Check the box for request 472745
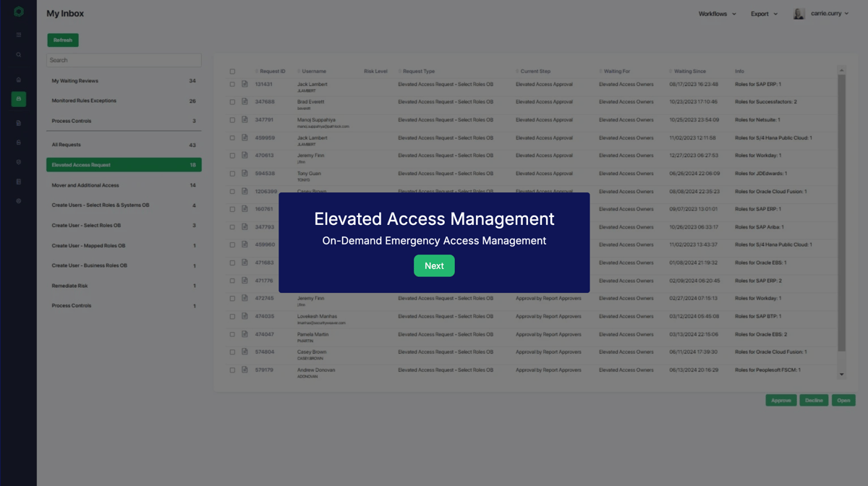 click(x=232, y=299)
